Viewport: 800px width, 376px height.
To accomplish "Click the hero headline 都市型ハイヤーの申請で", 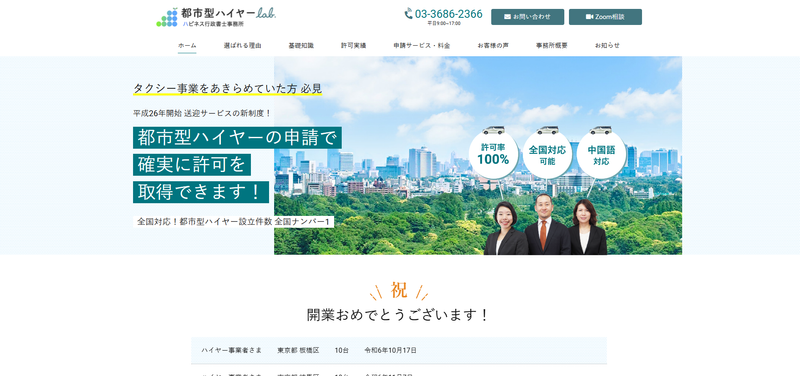I will 237,138.
